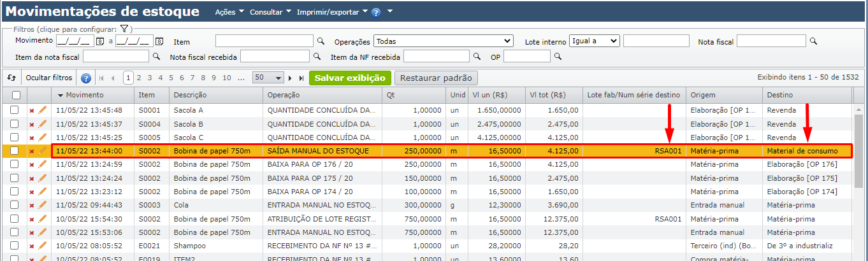Open the filter configuration funnel icon
Viewport: 868px width, 261px height.
(x=124, y=29)
